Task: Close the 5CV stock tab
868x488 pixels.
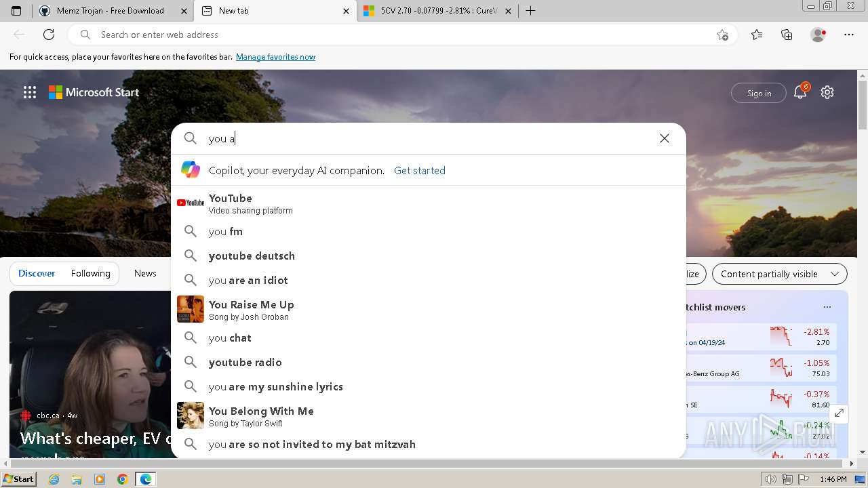Action: pyautogui.click(x=508, y=11)
